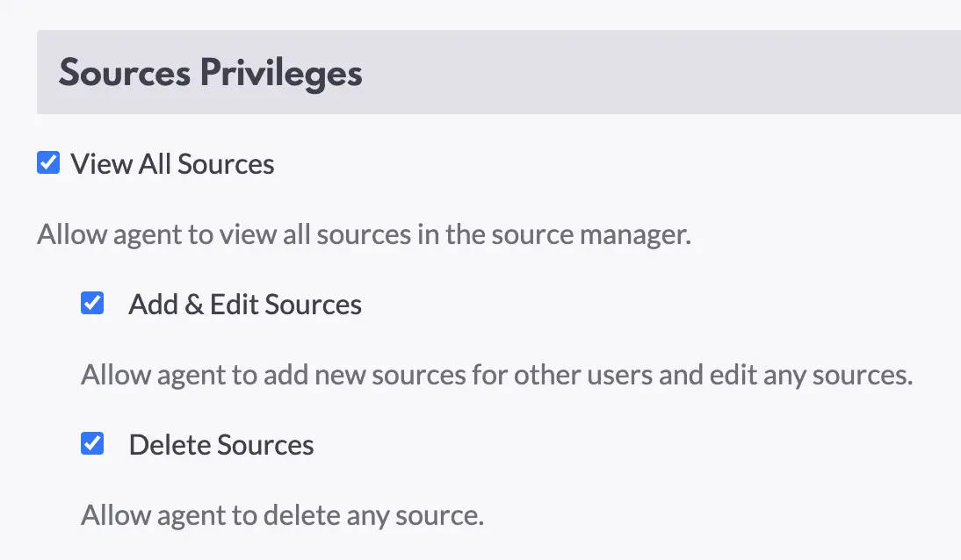
Task: Click "edit any sources" in the second description
Action: click(x=814, y=376)
